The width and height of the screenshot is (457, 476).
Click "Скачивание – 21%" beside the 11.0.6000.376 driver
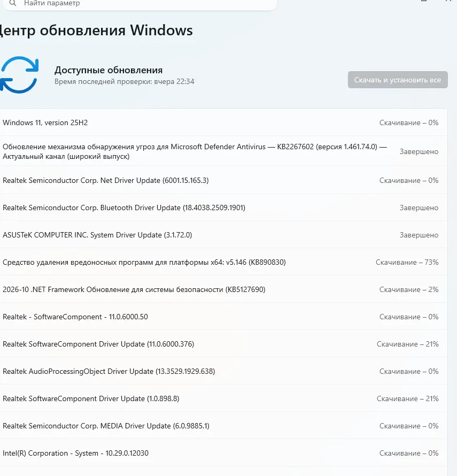pyautogui.click(x=407, y=344)
